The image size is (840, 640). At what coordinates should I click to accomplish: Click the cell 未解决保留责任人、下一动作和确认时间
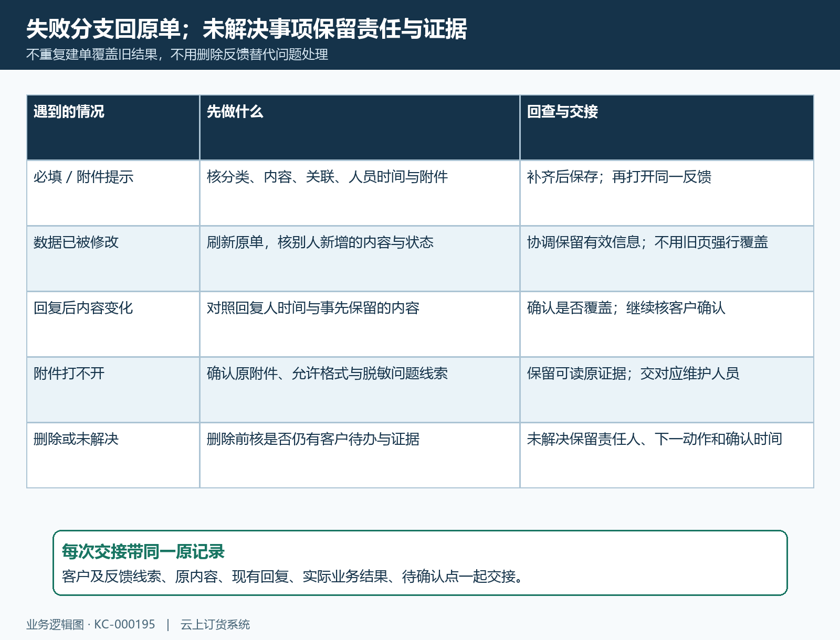click(x=667, y=455)
